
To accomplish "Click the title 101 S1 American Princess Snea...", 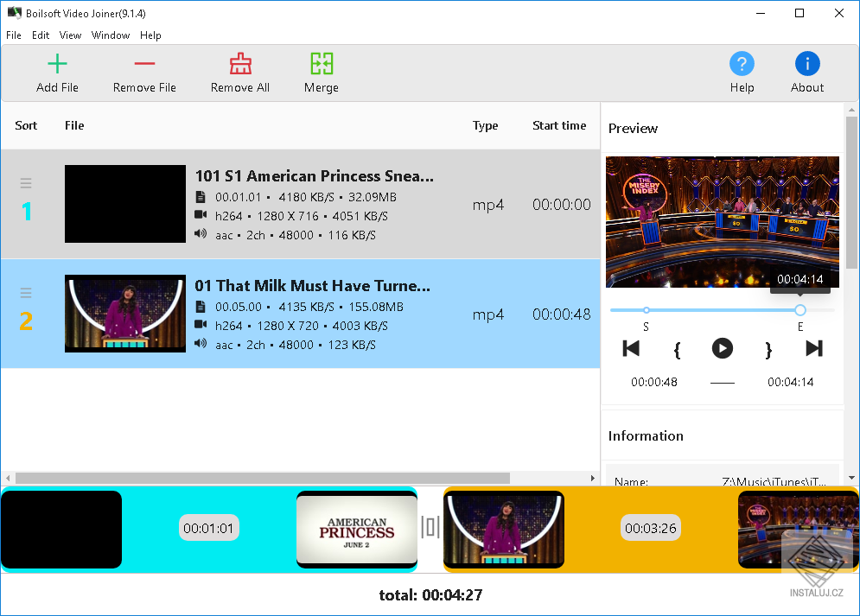I will [x=315, y=176].
